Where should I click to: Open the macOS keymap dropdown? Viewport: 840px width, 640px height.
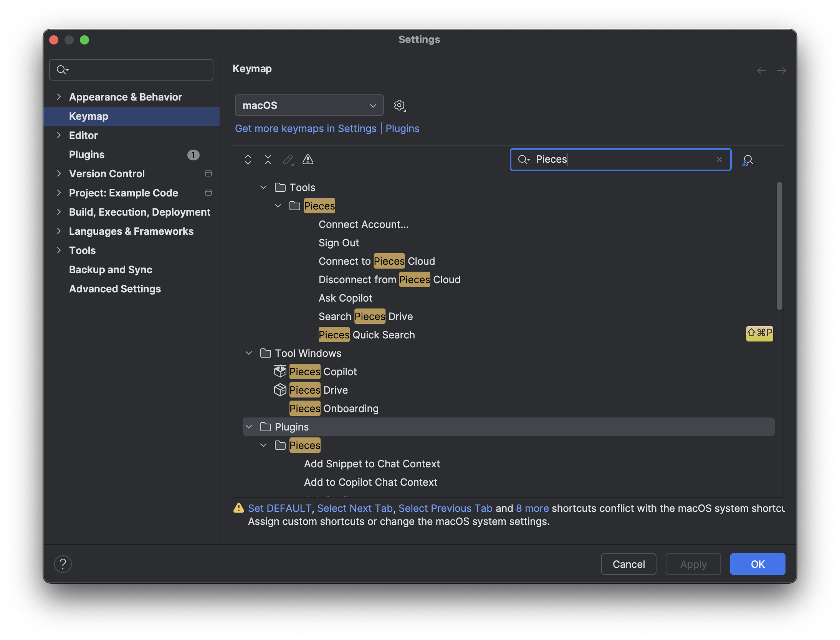(x=309, y=105)
